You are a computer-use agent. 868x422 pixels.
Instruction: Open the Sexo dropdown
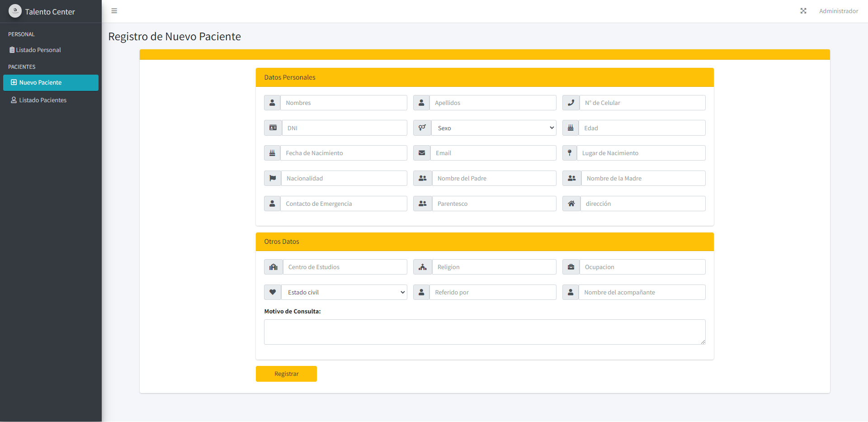click(x=494, y=128)
